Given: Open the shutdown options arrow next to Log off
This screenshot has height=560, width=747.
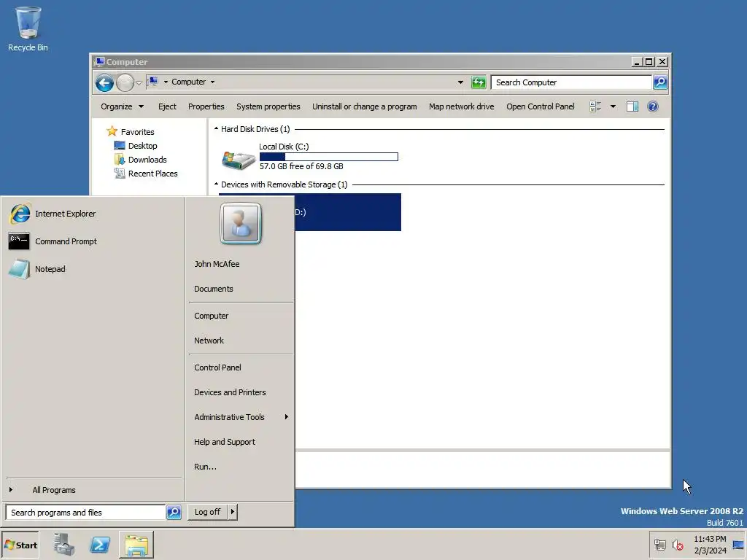Looking at the screenshot, I should click(233, 512).
